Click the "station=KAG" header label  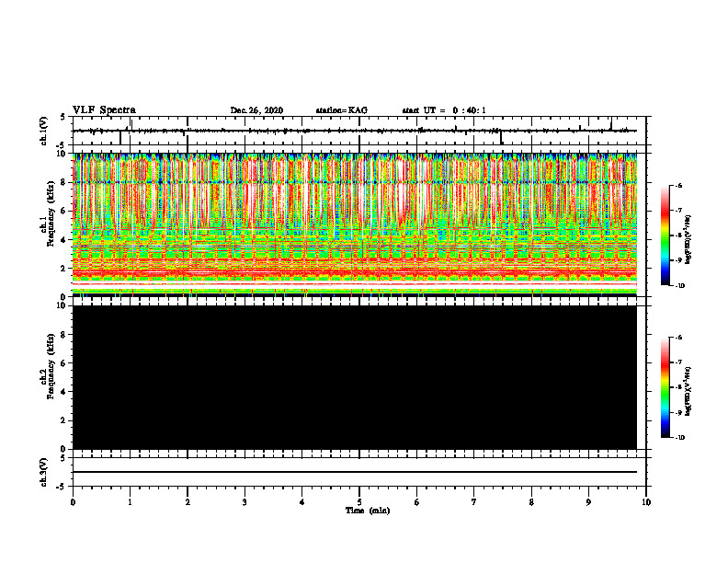(x=342, y=110)
